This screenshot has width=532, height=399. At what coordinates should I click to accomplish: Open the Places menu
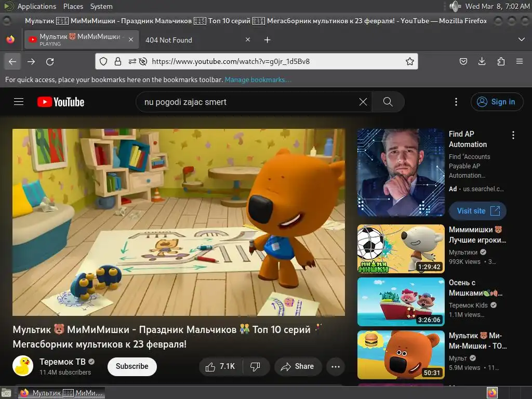click(x=73, y=6)
